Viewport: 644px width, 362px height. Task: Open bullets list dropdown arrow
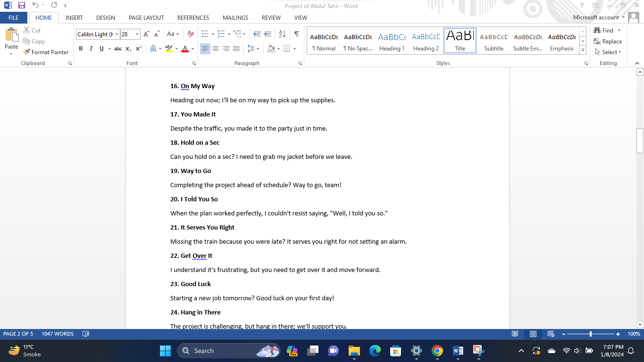point(213,34)
